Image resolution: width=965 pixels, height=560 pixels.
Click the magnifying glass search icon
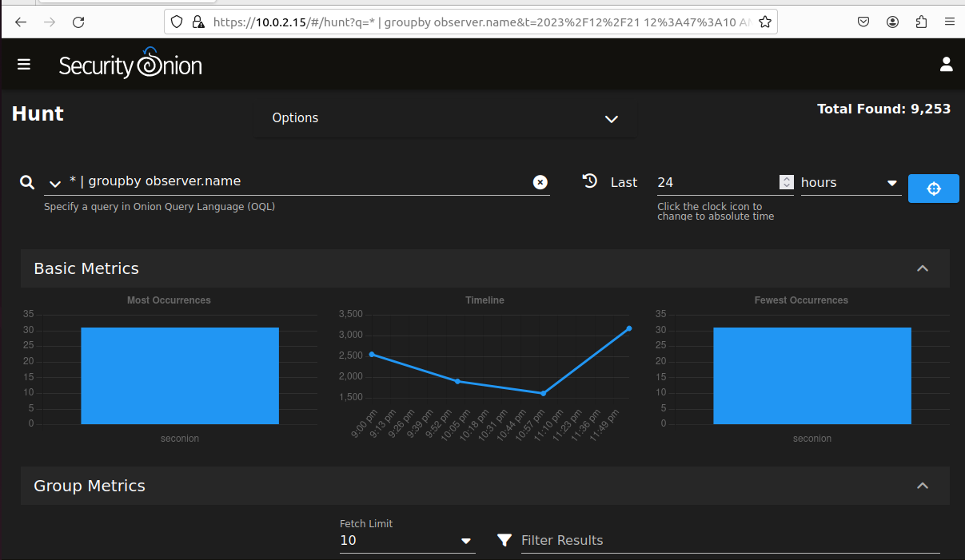27,182
